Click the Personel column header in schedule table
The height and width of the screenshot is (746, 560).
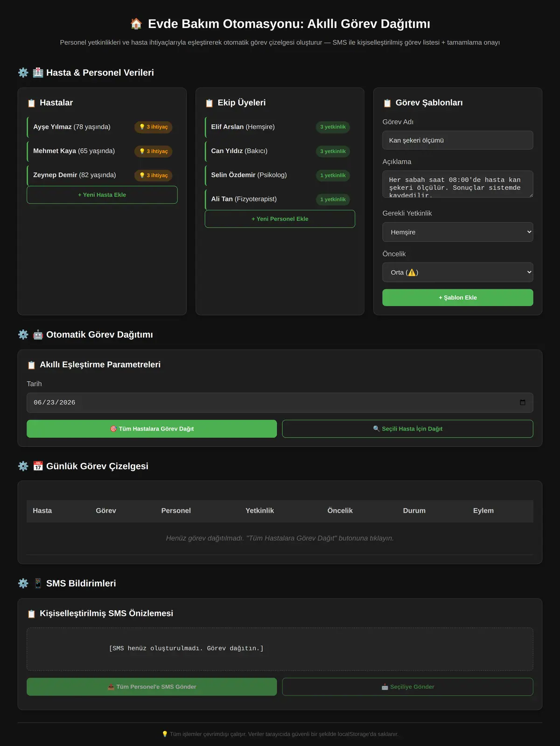point(176,511)
